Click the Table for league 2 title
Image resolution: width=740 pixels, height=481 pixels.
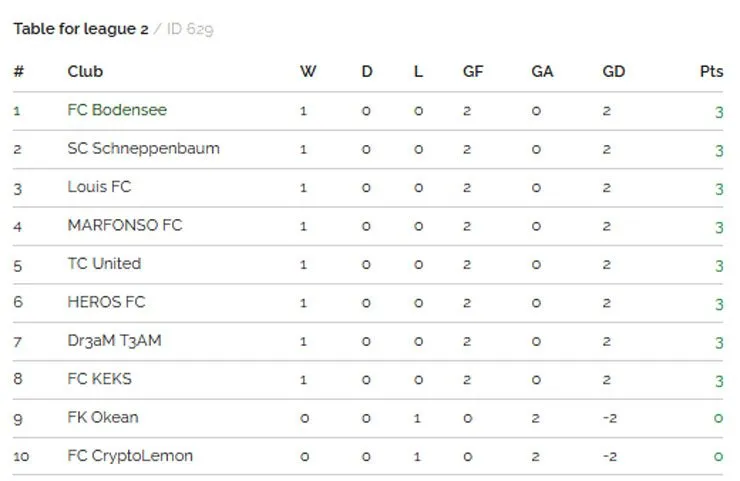pyautogui.click(x=81, y=29)
